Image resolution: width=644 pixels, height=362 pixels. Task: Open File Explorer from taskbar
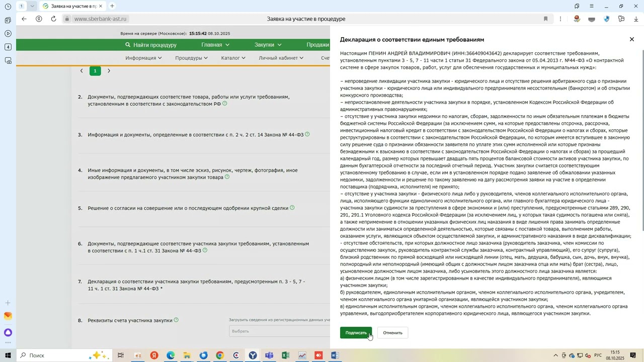(x=187, y=355)
